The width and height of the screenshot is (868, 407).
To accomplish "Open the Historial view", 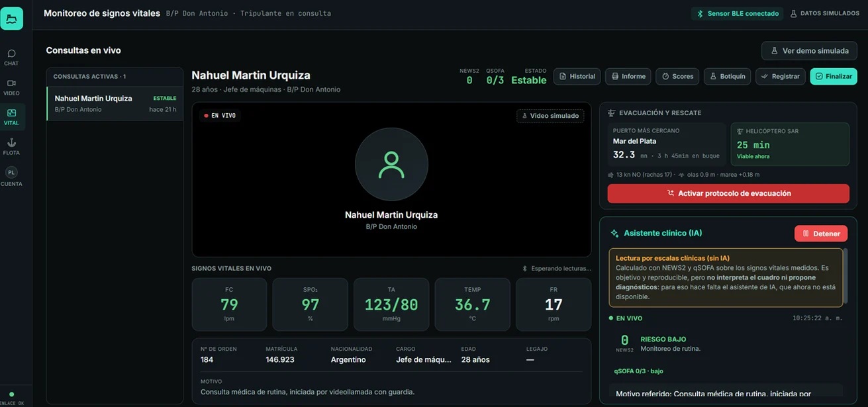I will point(577,76).
